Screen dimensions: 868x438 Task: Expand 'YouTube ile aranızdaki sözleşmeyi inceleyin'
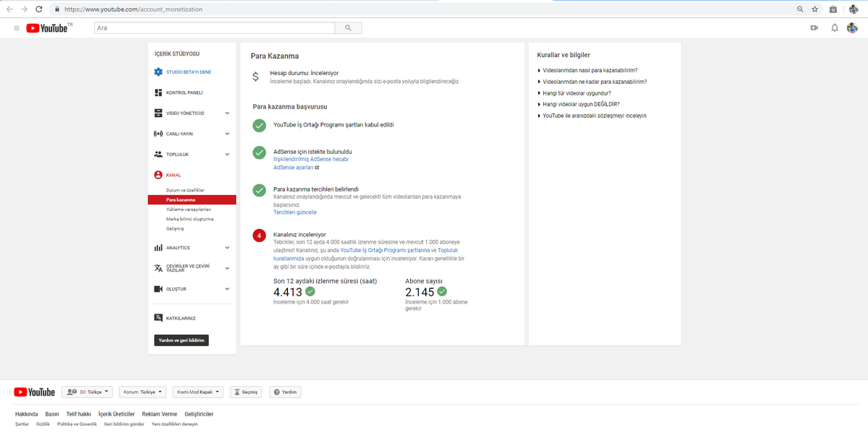pos(595,116)
